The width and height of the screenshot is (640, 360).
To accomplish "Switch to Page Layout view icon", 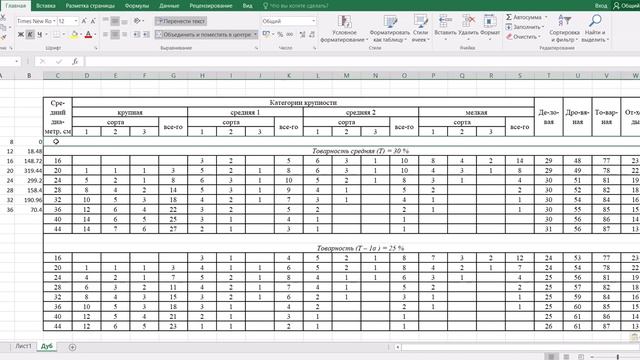I will click(x=566, y=357).
